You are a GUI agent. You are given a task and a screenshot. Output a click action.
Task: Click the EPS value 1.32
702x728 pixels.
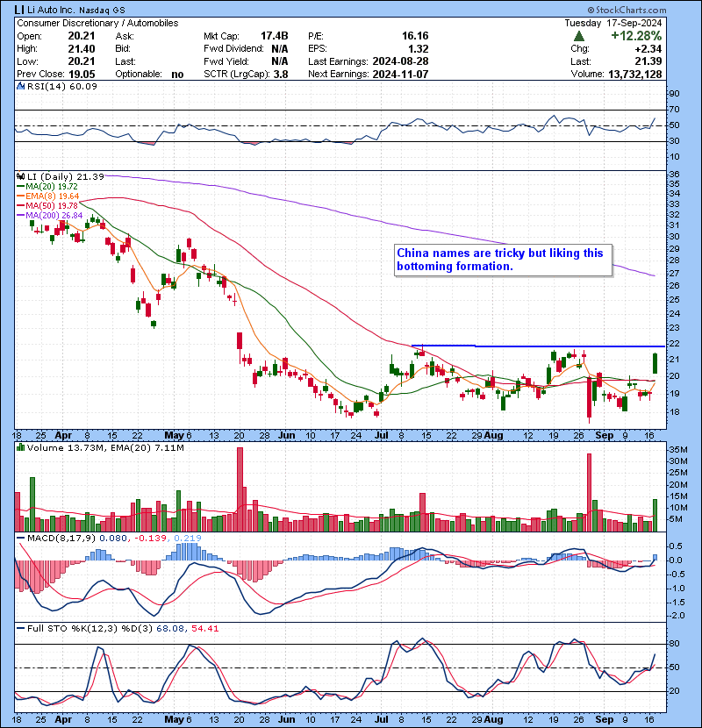click(x=419, y=49)
